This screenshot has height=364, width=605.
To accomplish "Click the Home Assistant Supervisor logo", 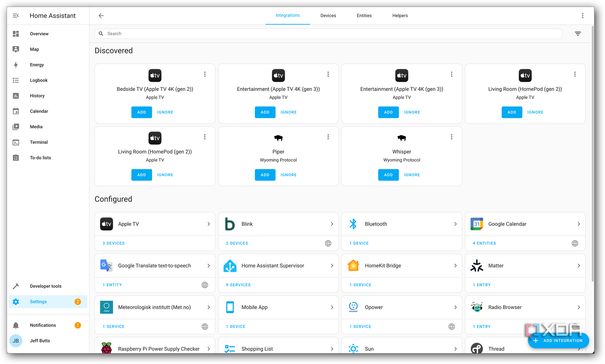I will tap(230, 266).
